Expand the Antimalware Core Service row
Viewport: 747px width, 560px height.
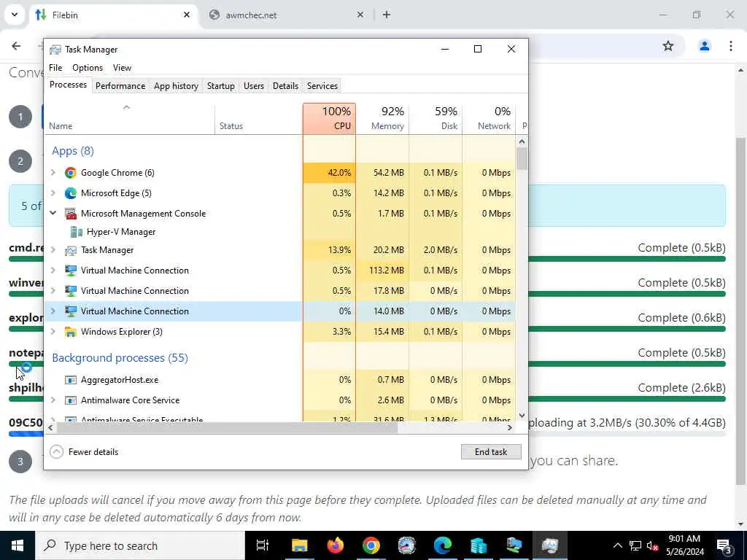point(53,400)
